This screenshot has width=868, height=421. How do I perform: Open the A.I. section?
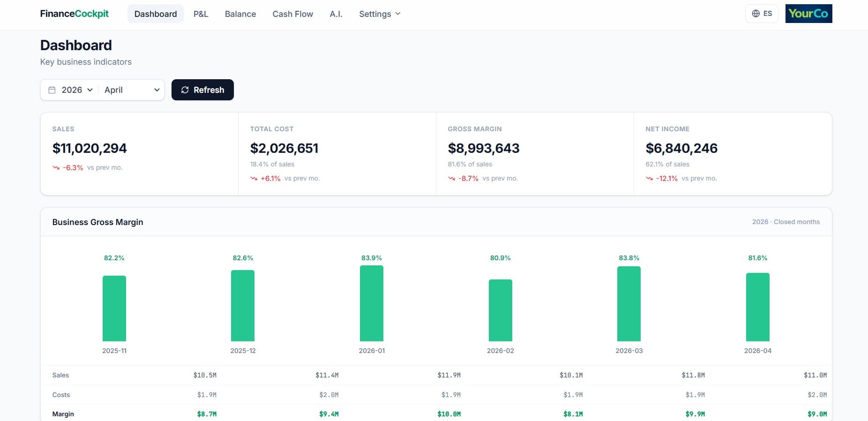(336, 14)
